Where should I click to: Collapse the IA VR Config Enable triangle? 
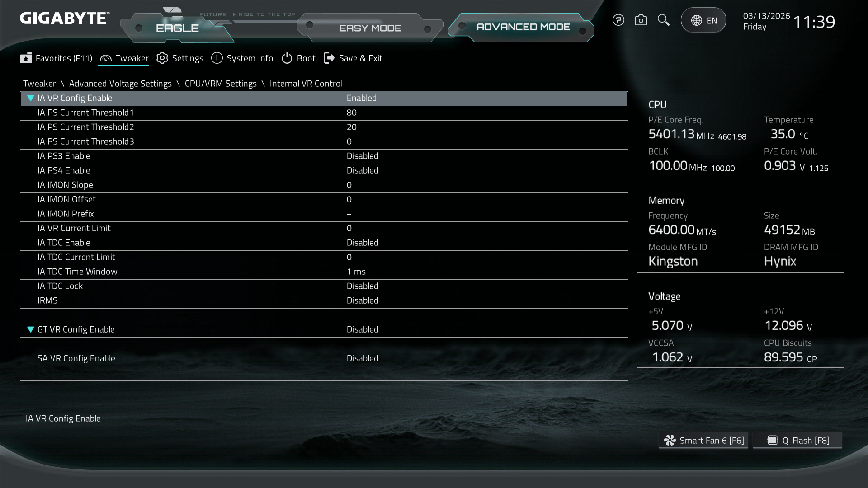31,98
